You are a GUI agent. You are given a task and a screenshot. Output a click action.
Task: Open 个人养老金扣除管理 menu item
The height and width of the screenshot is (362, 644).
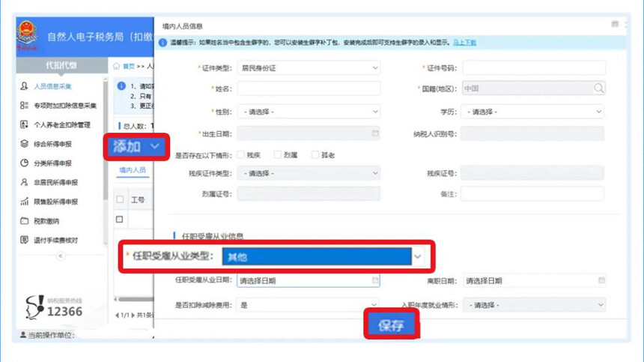[x=61, y=125]
